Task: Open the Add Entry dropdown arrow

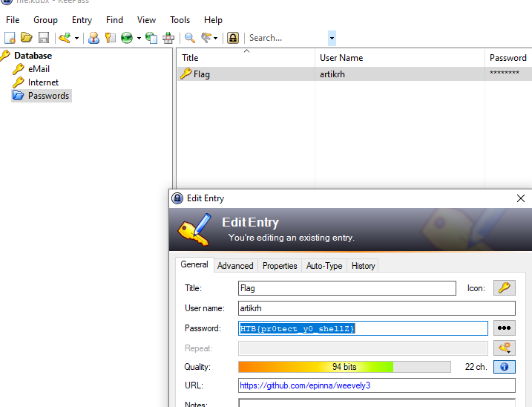Action: (76, 38)
